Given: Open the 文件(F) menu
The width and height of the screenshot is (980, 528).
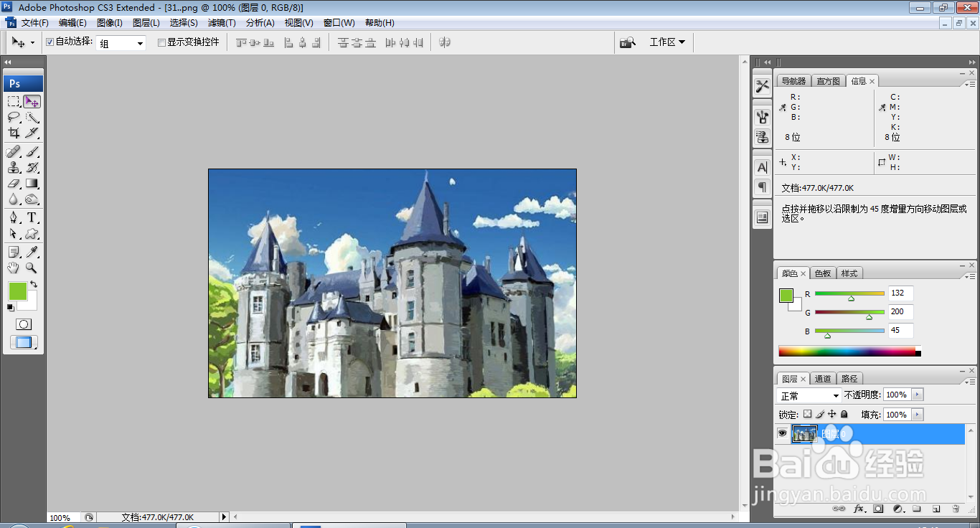Looking at the screenshot, I should coord(34,23).
